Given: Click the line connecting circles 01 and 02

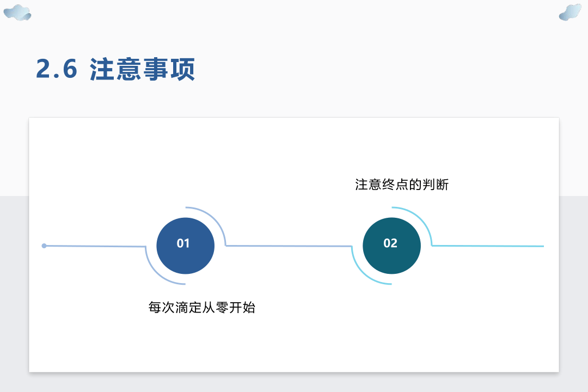Looking at the screenshot, I should (289, 246).
